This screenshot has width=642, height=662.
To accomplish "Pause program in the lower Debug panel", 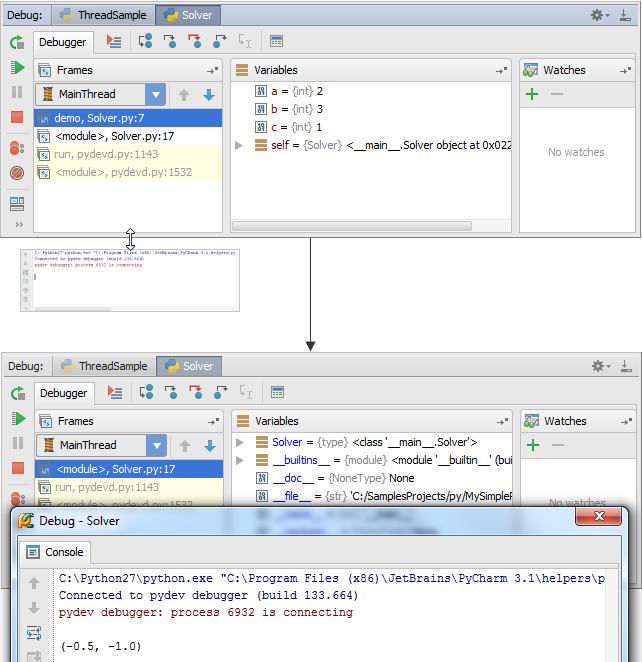I will pyautogui.click(x=18, y=443).
